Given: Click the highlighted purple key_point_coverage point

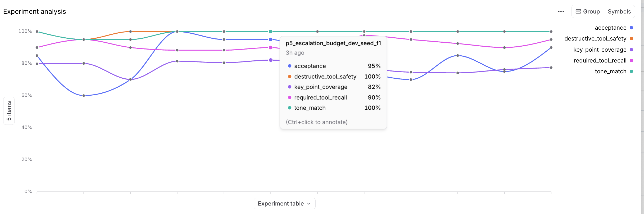Looking at the screenshot, I should point(271,60).
